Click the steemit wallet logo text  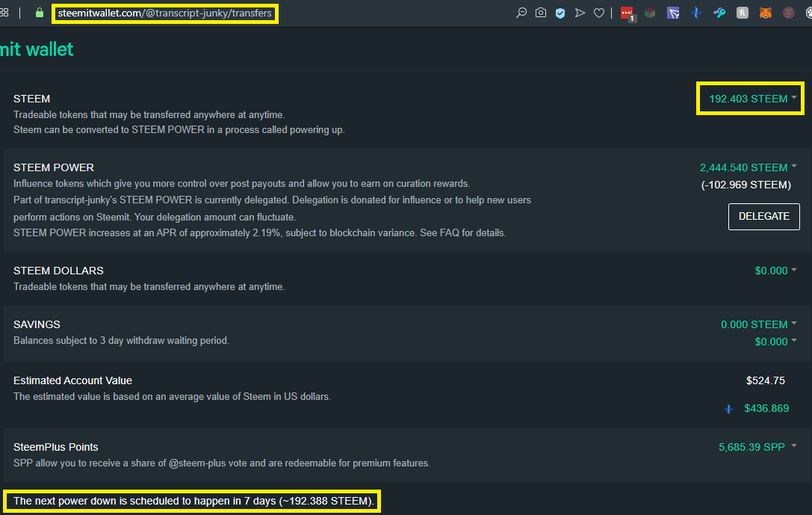37,50
